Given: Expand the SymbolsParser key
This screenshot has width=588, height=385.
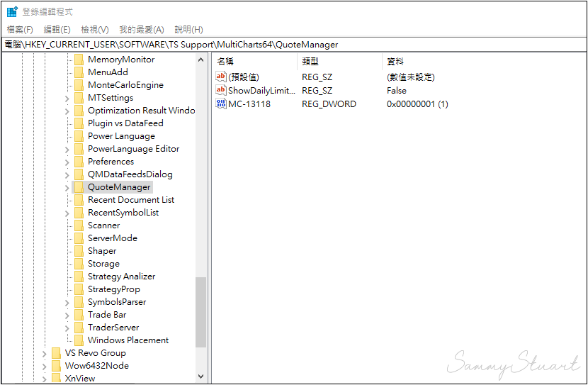Looking at the screenshot, I should pyautogui.click(x=67, y=303).
